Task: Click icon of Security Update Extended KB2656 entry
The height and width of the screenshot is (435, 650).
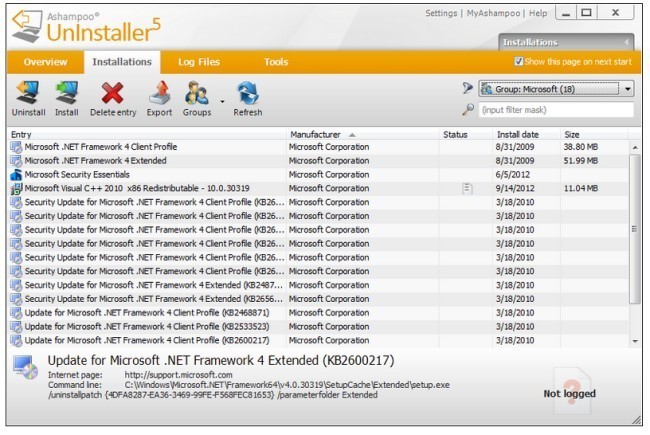Action: click(16, 299)
